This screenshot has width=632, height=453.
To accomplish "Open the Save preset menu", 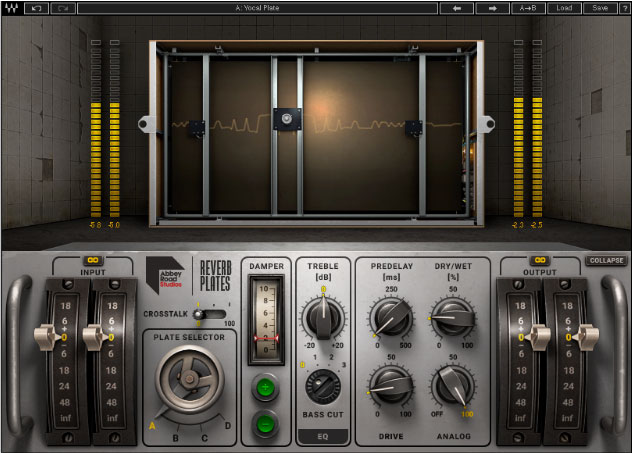I will (600, 8).
